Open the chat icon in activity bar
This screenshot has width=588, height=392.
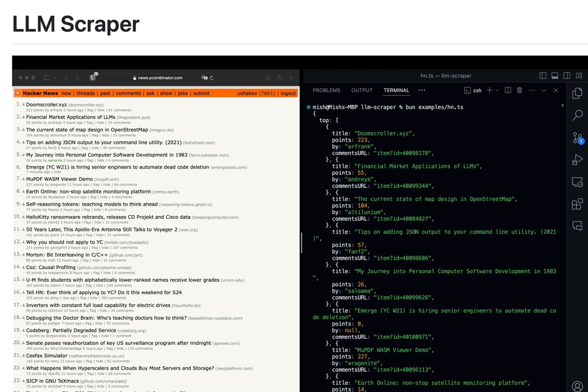click(577, 226)
